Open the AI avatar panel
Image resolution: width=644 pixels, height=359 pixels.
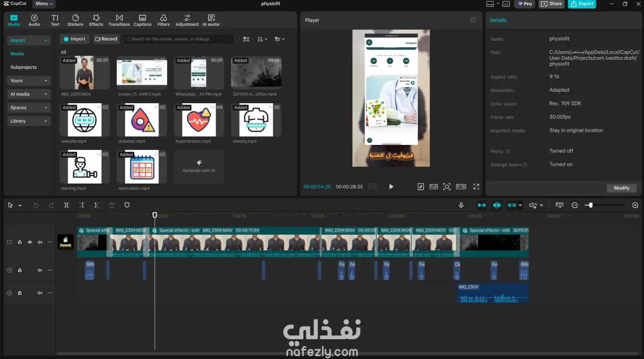pyautogui.click(x=211, y=21)
